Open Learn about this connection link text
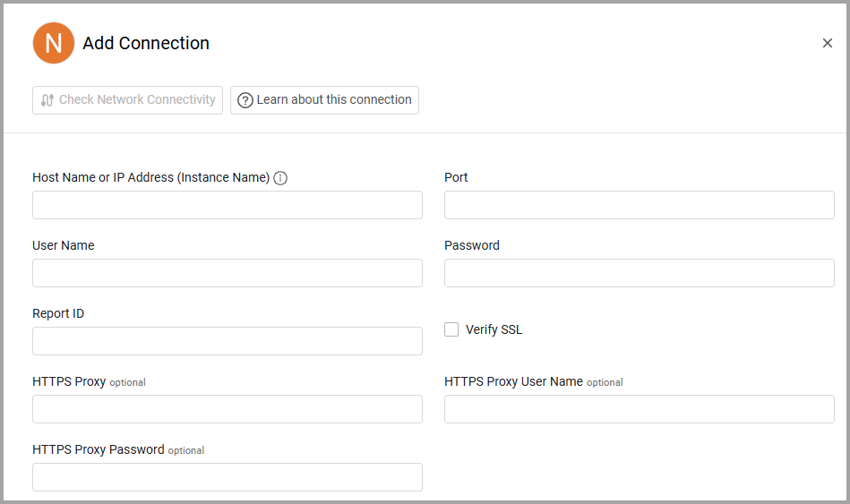Screen dimensions: 850x504 click(334, 99)
